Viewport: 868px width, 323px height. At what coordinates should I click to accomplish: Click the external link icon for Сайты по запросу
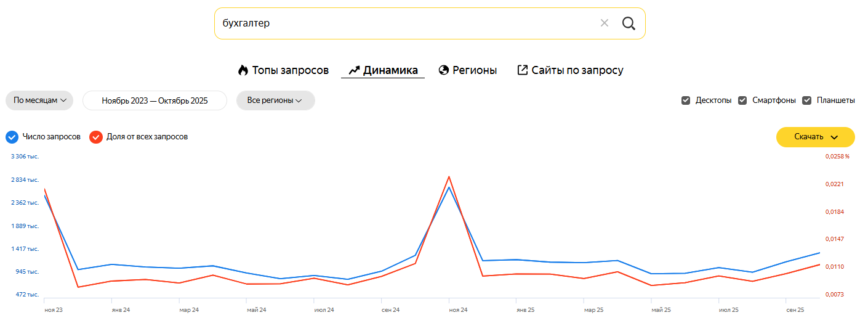tap(523, 70)
